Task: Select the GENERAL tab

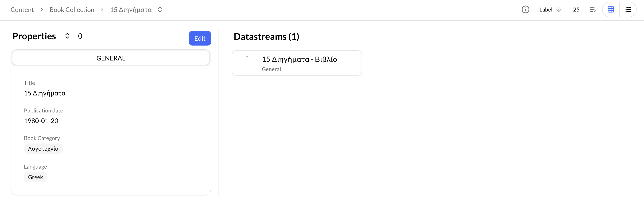Action: 111,58
